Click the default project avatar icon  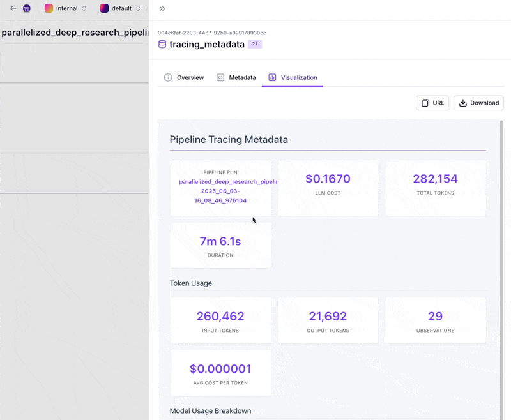(x=104, y=8)
